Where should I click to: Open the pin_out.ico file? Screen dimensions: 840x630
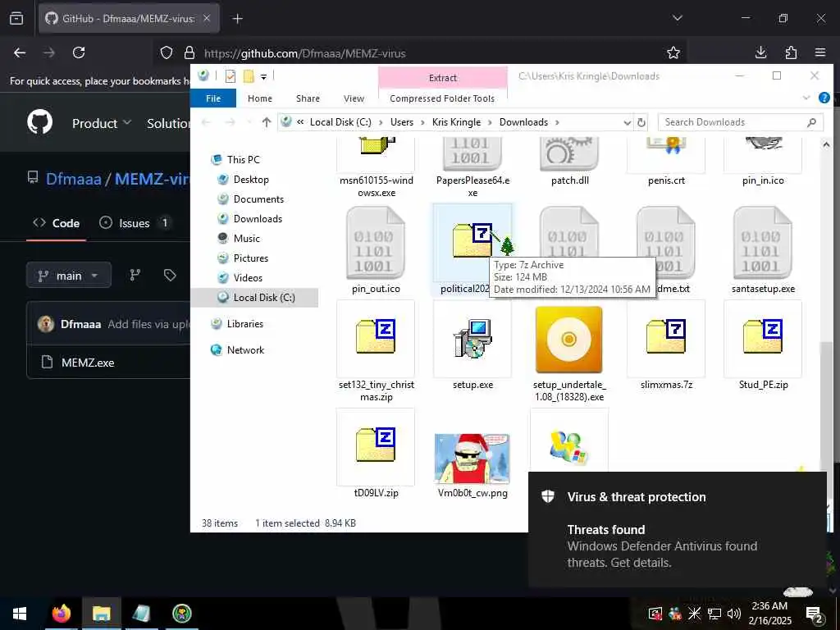[376, 249]
